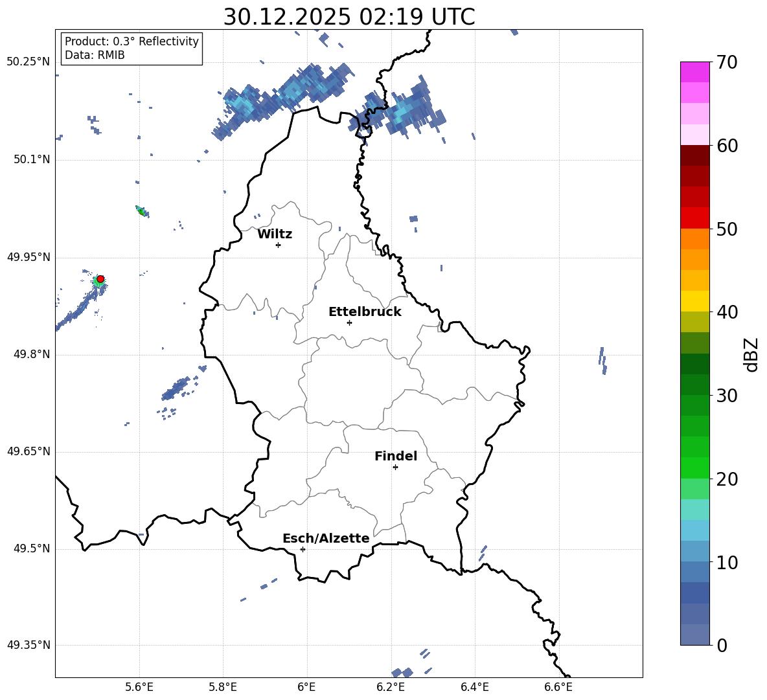Viewport: 767px width, 700px height.
Task: Click the 5.8°E longitude label
Action: 223,687
